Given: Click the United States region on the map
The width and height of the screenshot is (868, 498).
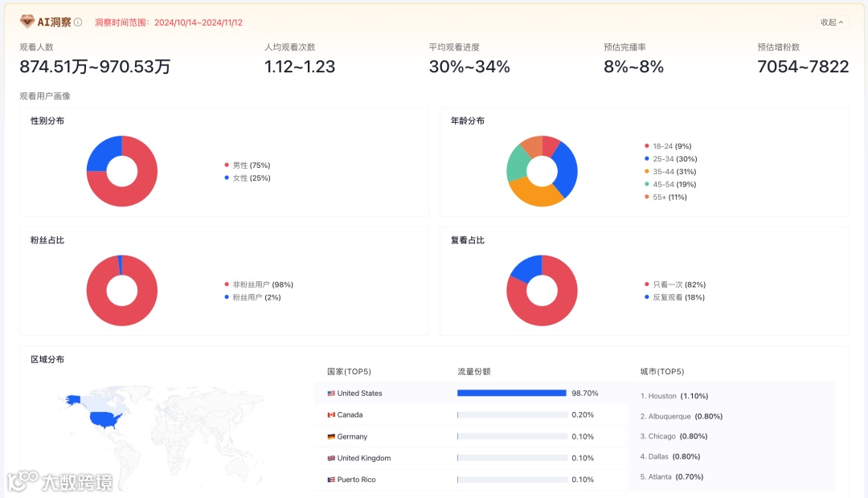Looking at the screenshot, I should (x=105, y=420).
